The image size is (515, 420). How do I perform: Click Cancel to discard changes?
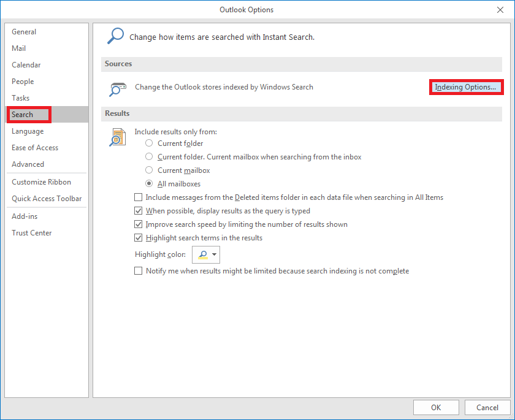[x=487, y=408]
